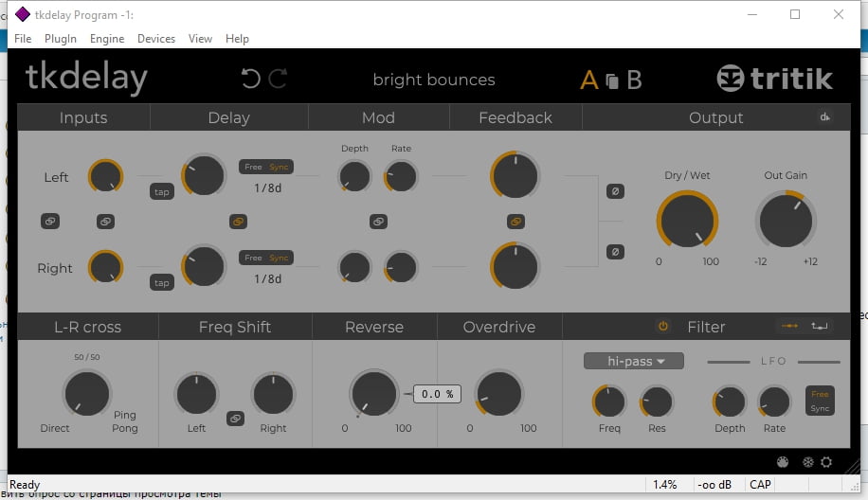Screen dimensions: 868x500
Task: Click the Freq Shift Right knob
Action: click(x=273, y=394)
